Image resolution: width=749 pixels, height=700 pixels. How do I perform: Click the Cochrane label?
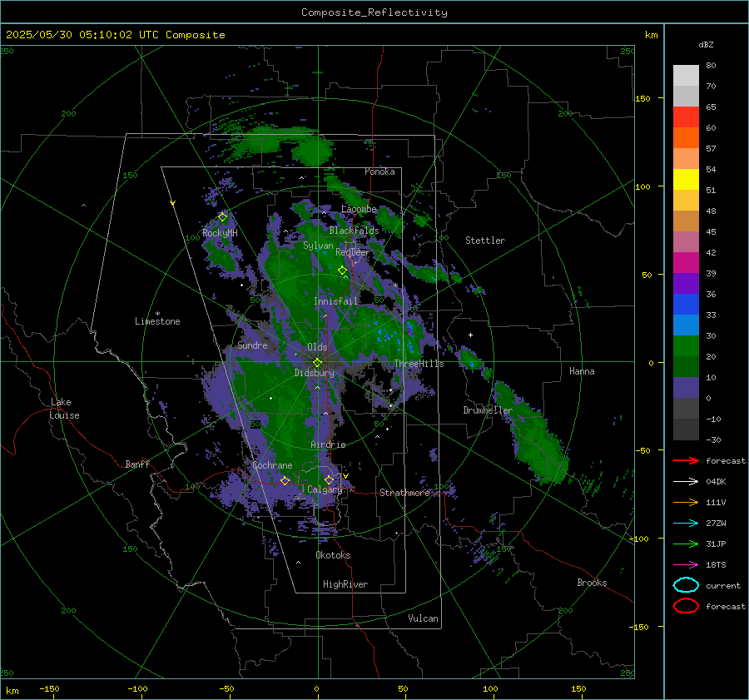(x=272, y=465)
